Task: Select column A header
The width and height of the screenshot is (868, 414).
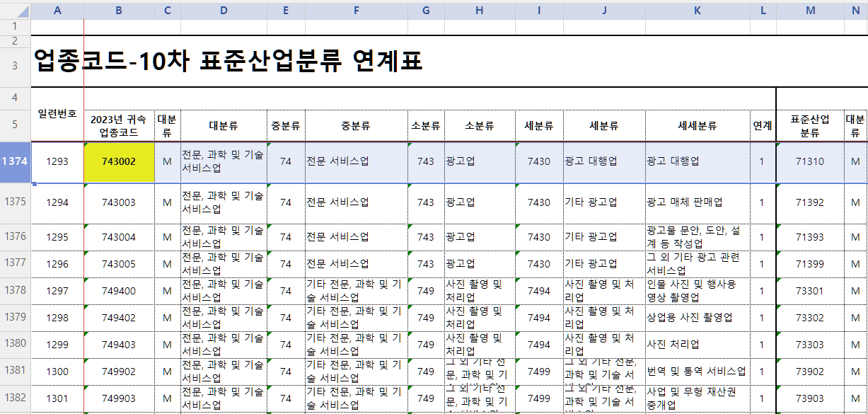Action: pyautogui.click(x=57, y=8)
